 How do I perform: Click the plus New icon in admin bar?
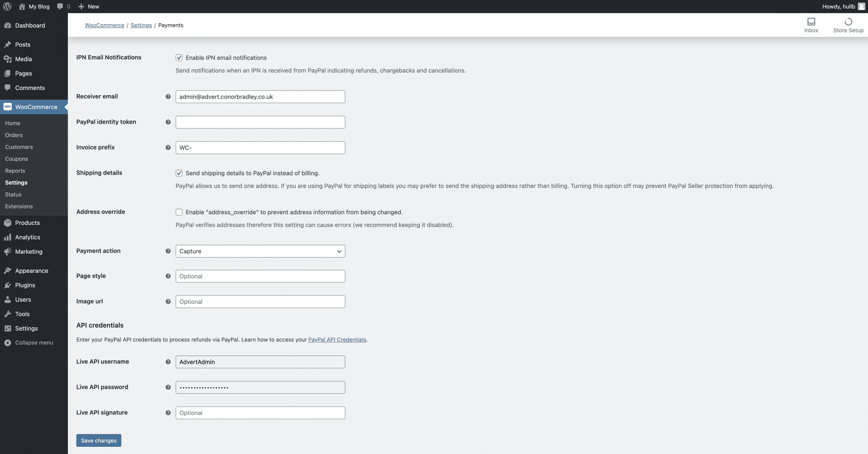(x=81, y=6)
